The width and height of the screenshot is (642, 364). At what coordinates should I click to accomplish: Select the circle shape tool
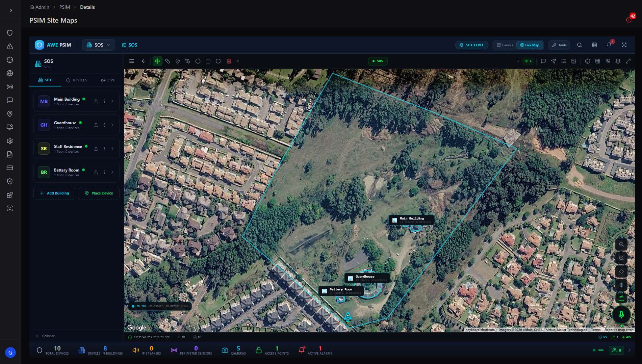pos(198,61)
